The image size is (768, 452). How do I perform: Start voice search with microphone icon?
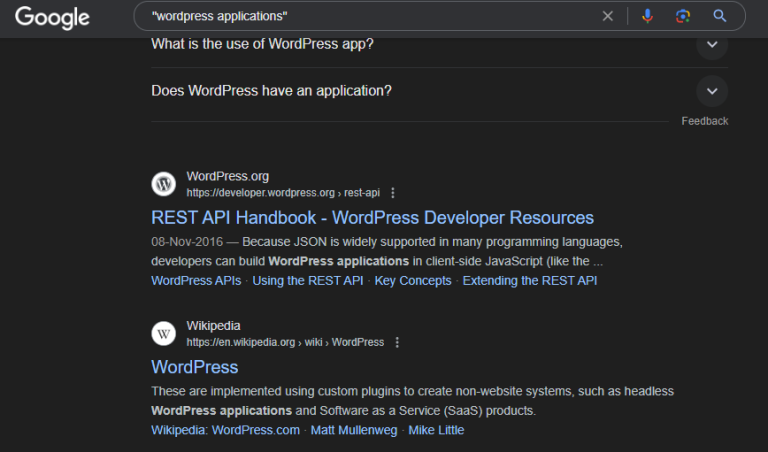coord(647,16)
